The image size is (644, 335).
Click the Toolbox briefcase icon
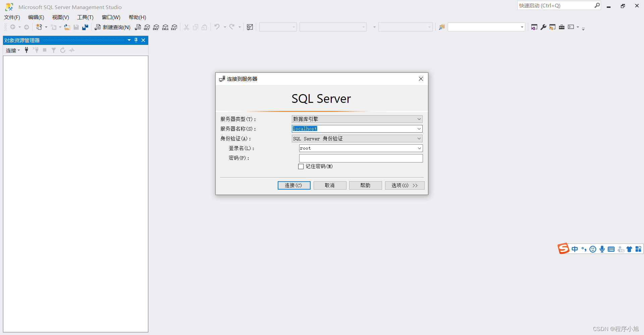click(561, 27)
